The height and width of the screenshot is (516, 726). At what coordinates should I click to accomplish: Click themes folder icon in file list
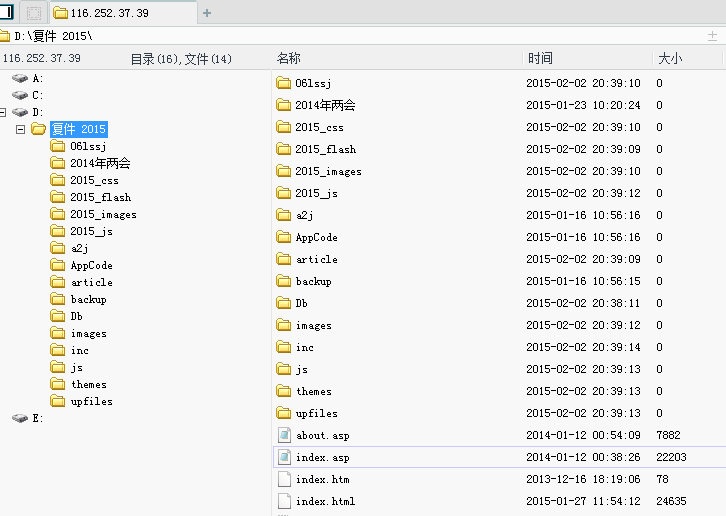point(283,391)
